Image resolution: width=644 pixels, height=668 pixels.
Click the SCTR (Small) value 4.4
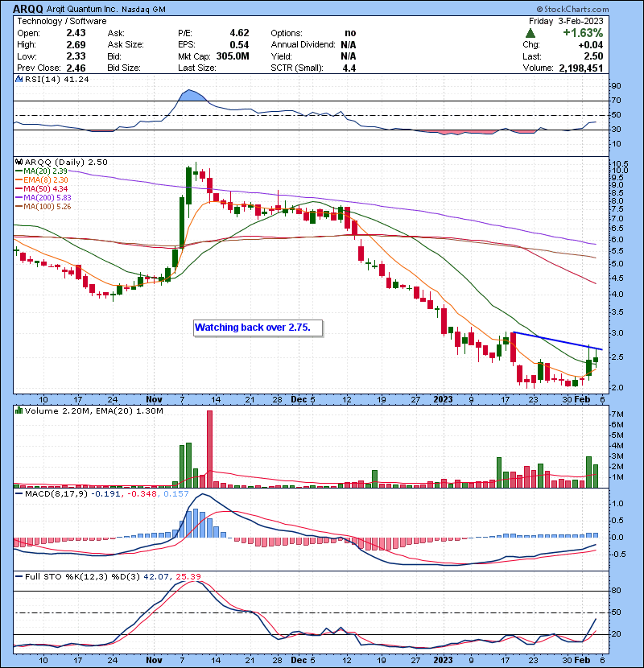coord(349,68)
